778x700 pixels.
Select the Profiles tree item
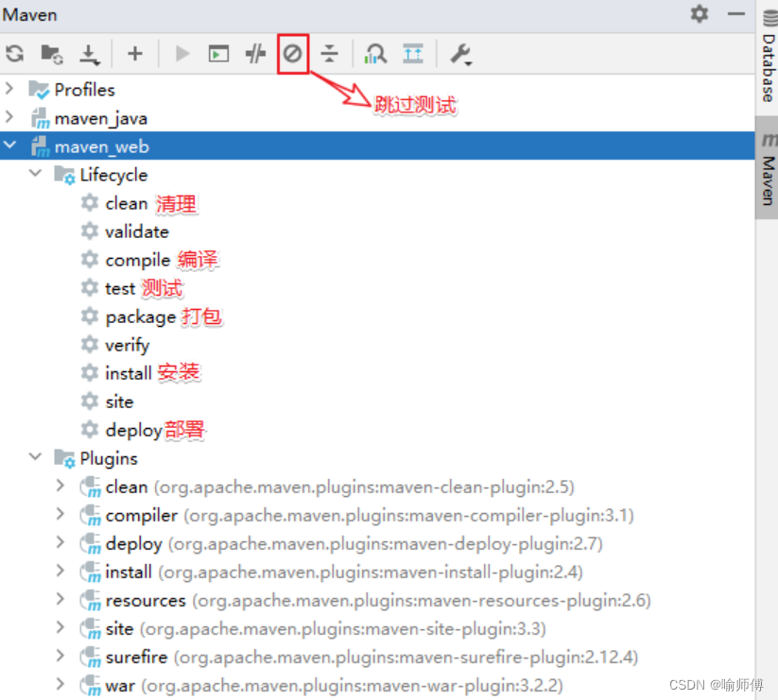click(84, 90)
